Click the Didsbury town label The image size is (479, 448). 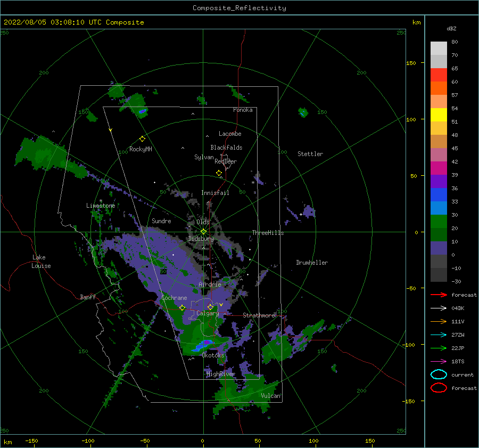[201, 239]
